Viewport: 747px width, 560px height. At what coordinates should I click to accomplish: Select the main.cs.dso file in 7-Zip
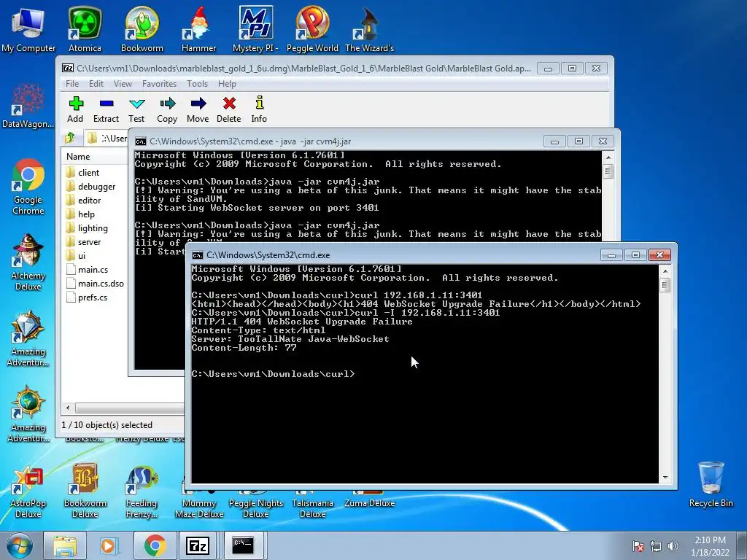click(94, 284)
